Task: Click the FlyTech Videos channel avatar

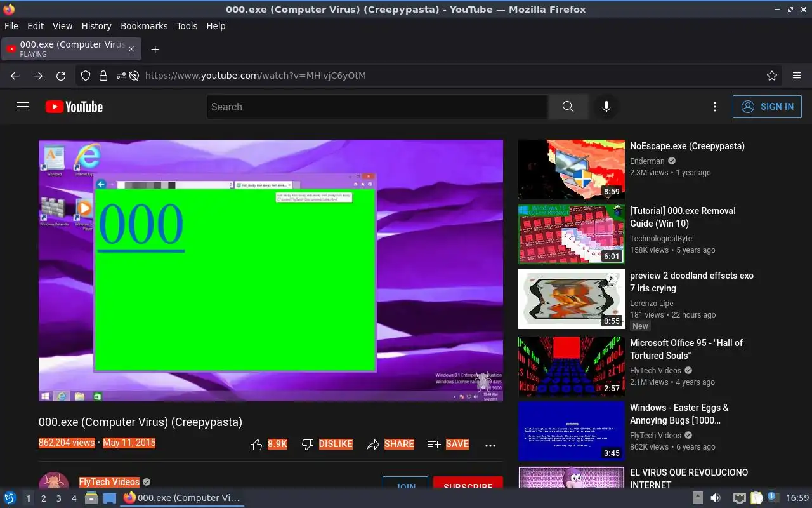Action: pyautogui.click(x=54, y=480)
